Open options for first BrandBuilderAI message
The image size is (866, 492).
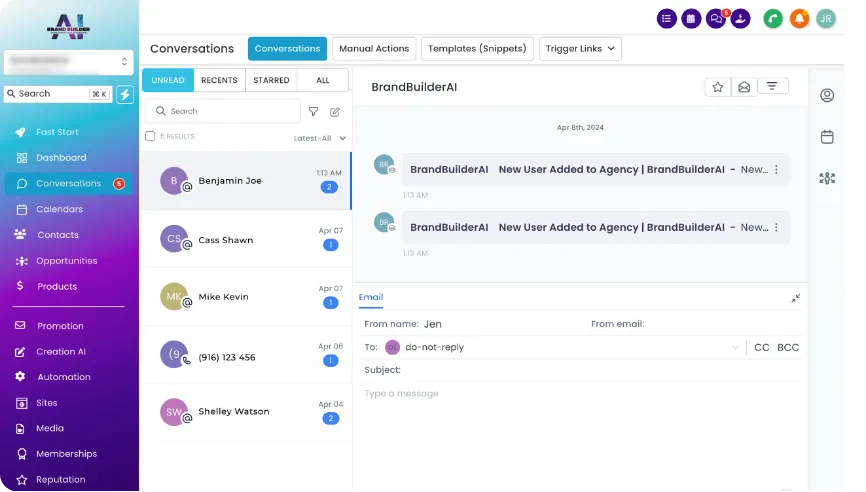pyautogui.click(x=776, y=170)
